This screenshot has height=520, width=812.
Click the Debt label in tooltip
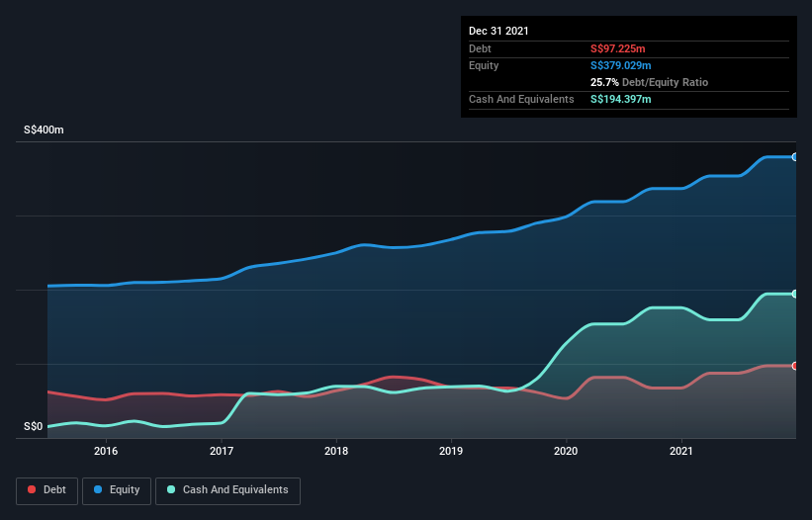coord(480,48)
